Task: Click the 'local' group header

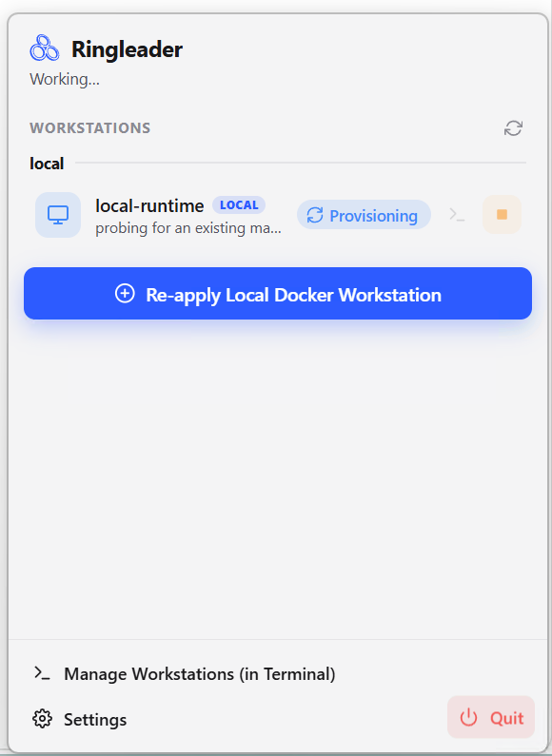Action: point(47,164)
